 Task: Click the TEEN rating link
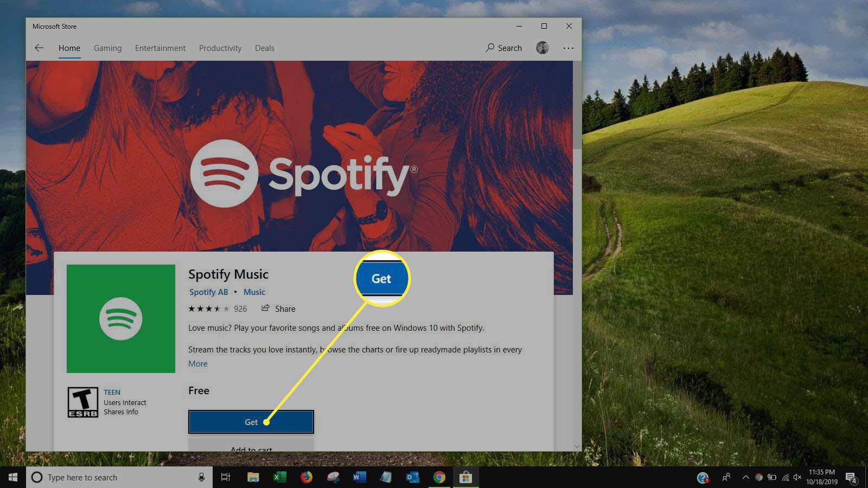pos(112,392)
